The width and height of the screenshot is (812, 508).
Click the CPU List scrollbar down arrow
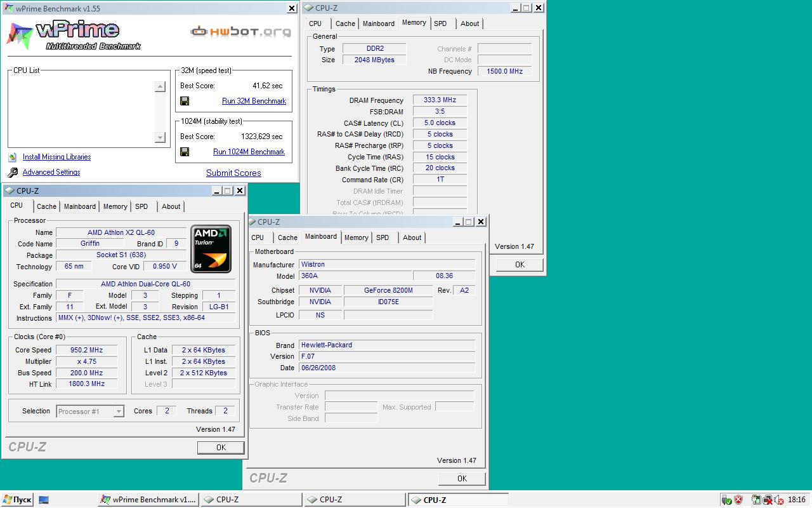160,137
